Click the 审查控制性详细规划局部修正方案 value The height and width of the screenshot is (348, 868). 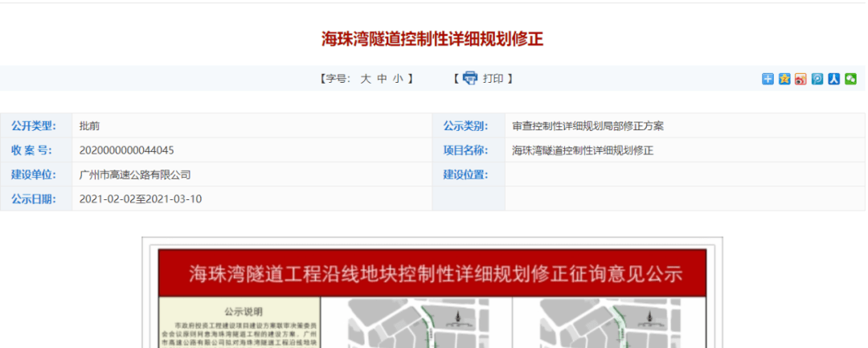pos(588,126)
